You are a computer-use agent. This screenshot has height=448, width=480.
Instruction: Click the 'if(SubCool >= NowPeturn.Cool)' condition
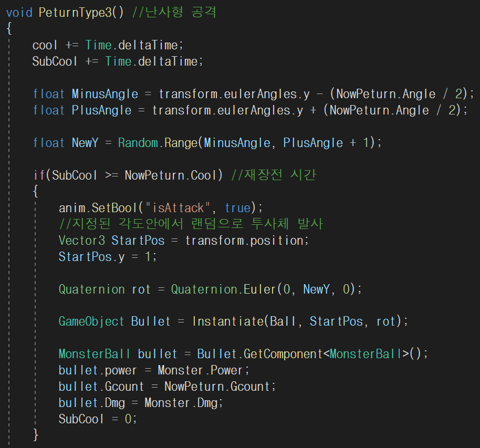(128, 175)
